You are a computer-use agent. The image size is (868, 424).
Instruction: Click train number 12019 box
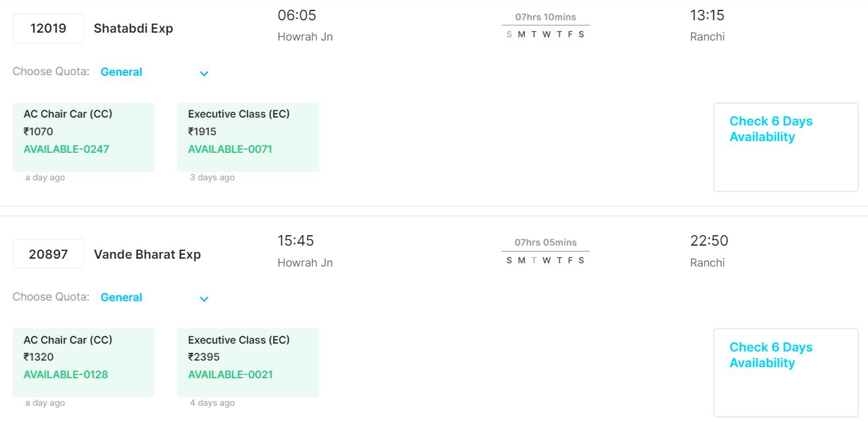[48, 29]
